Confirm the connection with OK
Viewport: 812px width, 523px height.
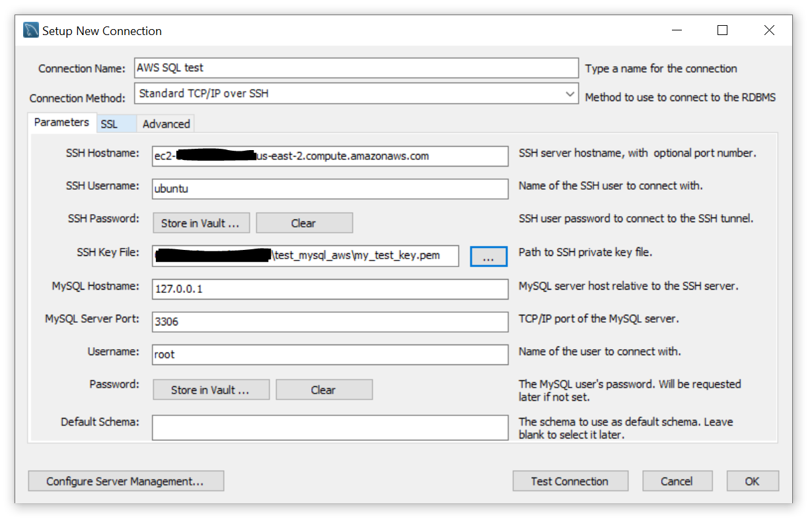[x=753, y=481]
